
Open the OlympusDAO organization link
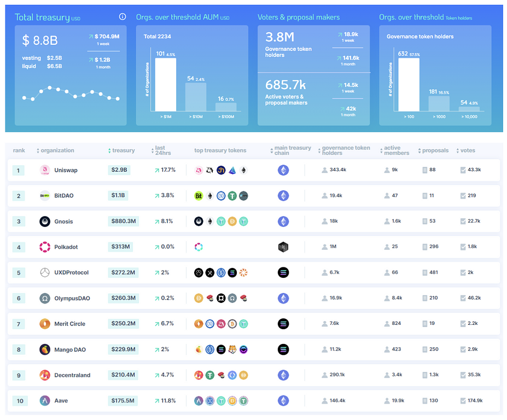coord(72,299)
